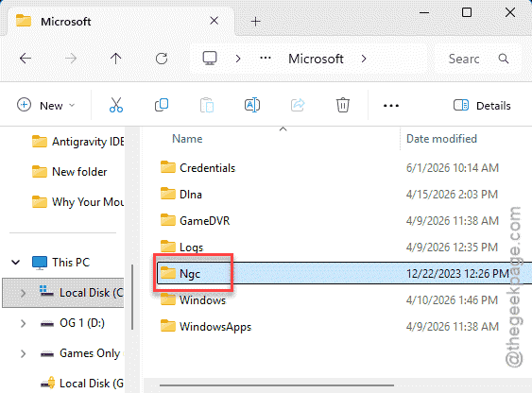Refresh the current folder view
This screenshot has width=532, height=393.
[162, 59]
